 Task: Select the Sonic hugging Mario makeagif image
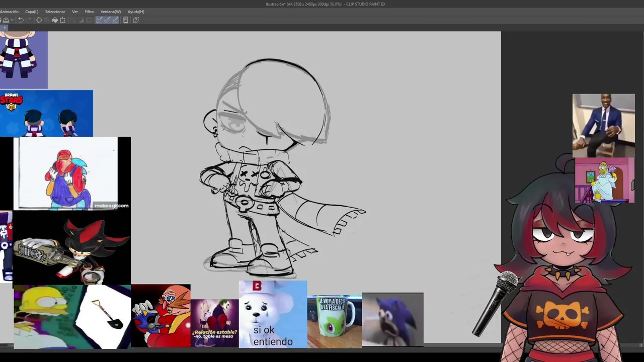tap(72, 173)
